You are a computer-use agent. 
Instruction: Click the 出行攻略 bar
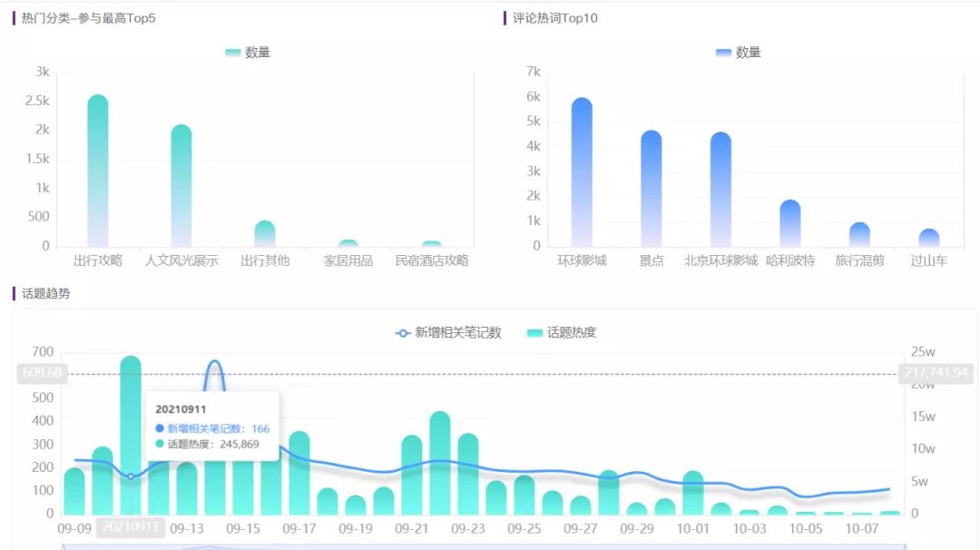pos(97,171)
